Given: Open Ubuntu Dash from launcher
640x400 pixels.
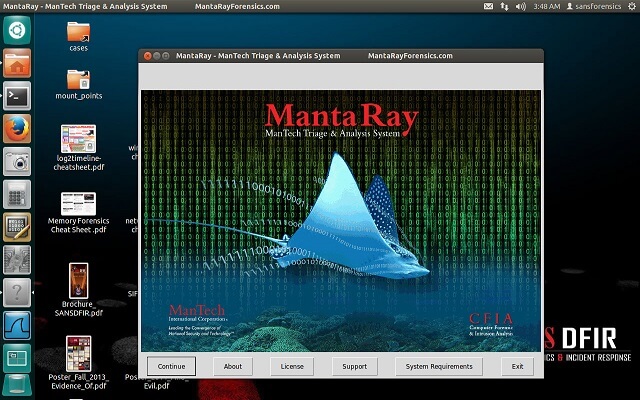Looking at the screenshot, I should [x=17, y=29].
